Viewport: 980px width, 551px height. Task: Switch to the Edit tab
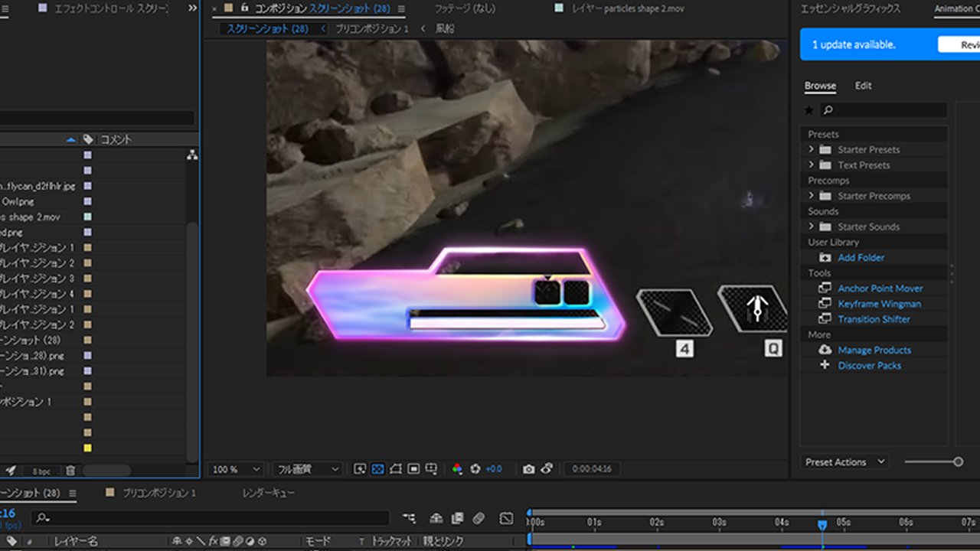coord(863,86)
